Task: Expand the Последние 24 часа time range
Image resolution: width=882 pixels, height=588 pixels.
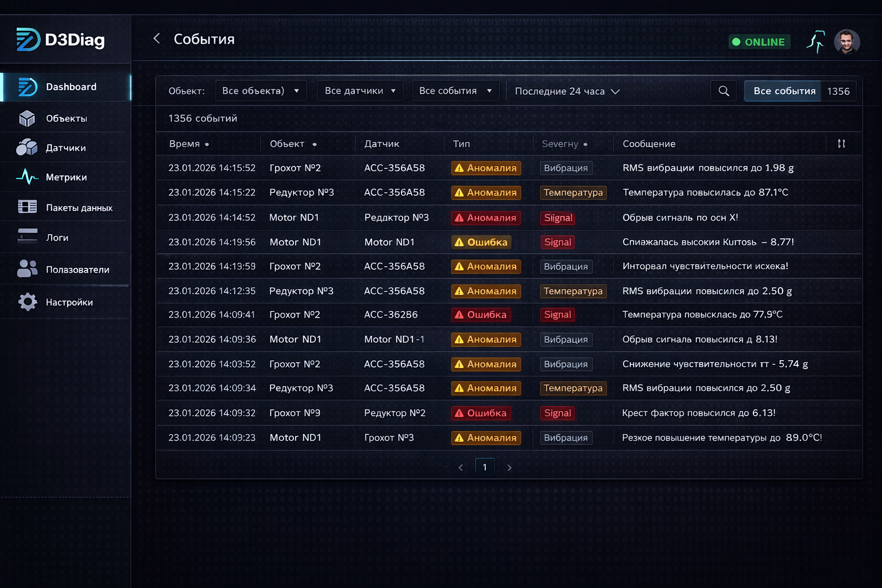Action: [567, 91]
